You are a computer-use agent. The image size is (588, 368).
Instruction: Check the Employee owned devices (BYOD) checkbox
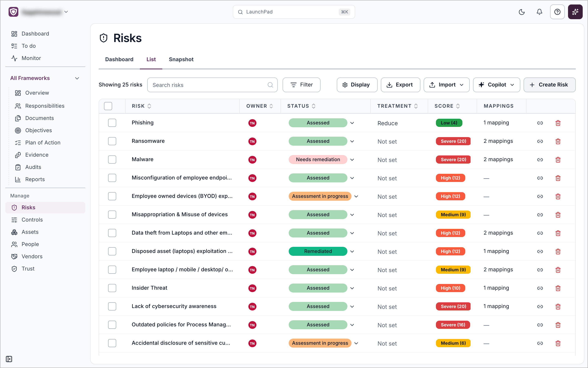[x=112, y=196]
